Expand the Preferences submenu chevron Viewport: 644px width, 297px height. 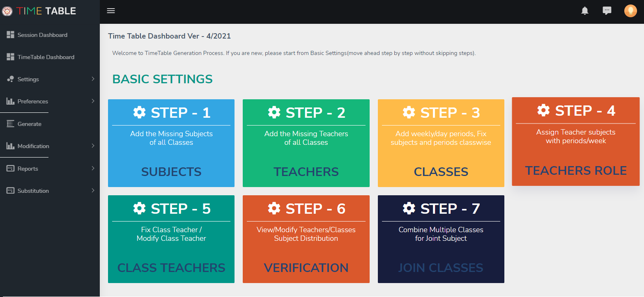point(93,101)
